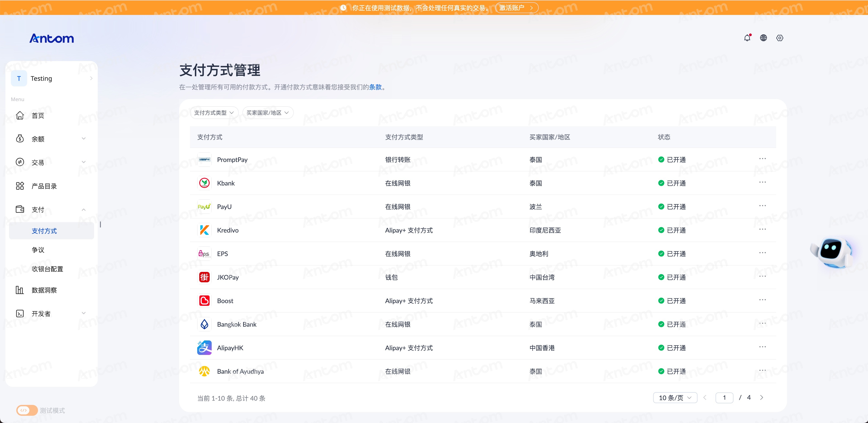Open more options for AlipayHK row

tap(763, 347)
